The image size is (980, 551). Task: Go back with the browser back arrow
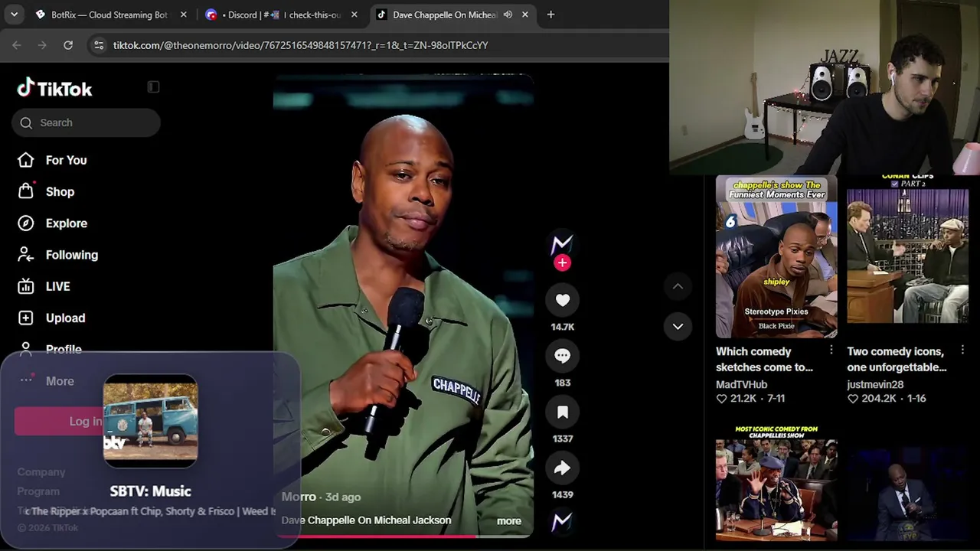click(17, 45)
